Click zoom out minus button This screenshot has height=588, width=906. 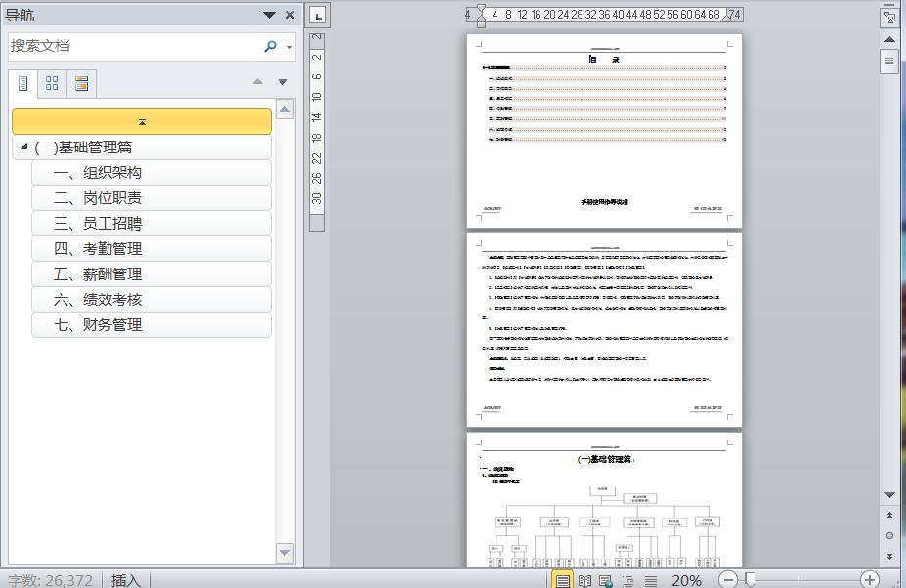click(729, 579)
